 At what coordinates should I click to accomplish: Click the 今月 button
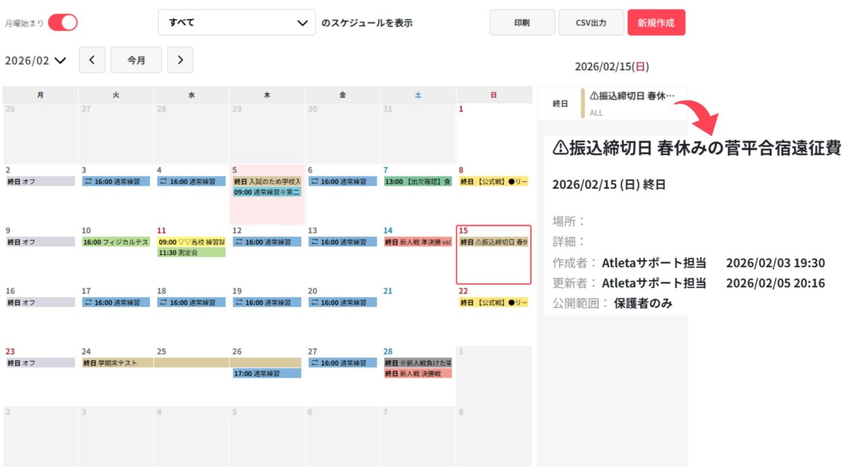point(136,60)
